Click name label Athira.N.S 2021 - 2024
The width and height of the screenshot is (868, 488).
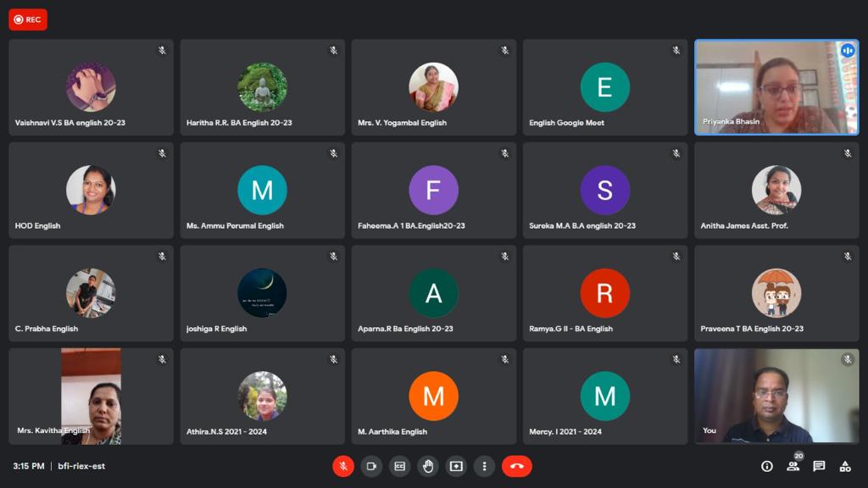point(226,431)
